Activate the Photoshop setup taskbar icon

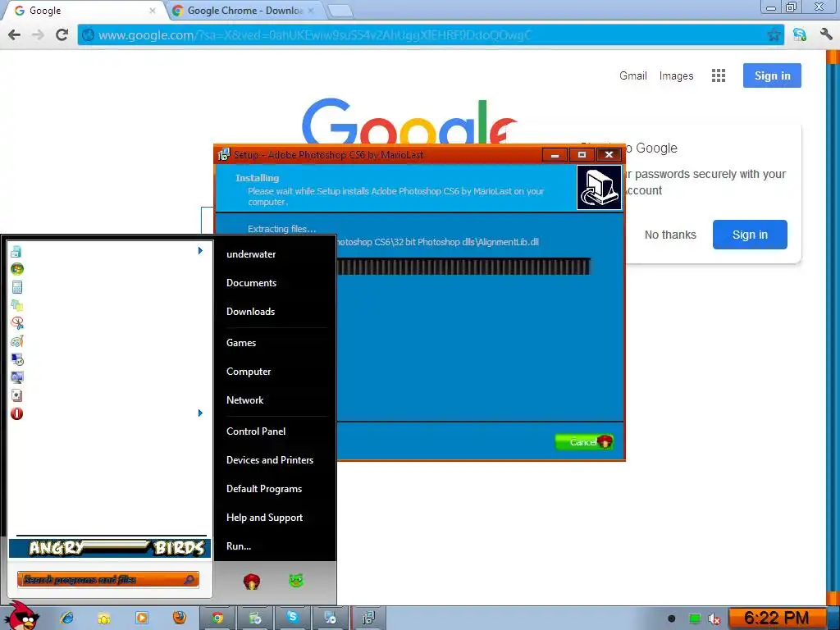point(368,618)
